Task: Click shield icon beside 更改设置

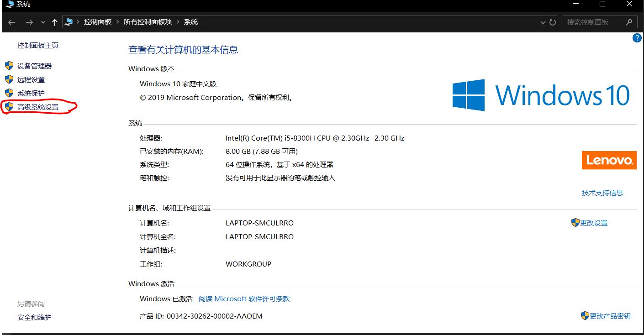Action: (575, 223)
